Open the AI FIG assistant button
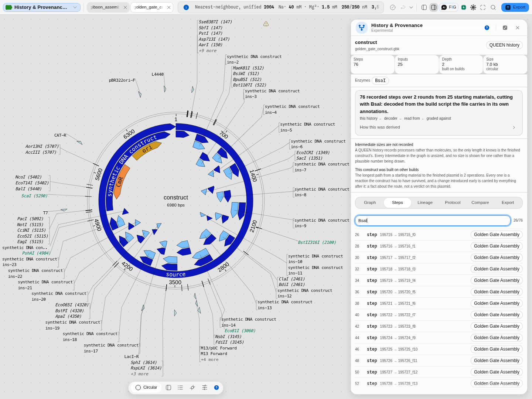The image size is (532, 399). (x=449, y=7)
